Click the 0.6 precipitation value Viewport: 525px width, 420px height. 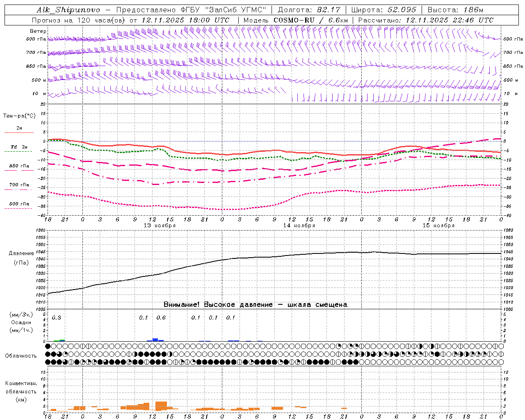point(161,318)
